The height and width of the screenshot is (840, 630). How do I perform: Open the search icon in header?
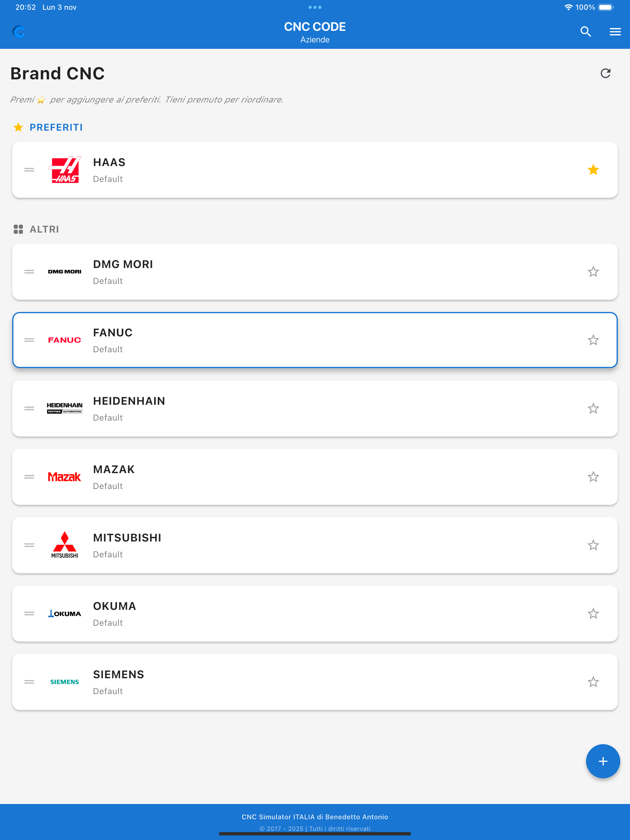click(x=585, y=31)
